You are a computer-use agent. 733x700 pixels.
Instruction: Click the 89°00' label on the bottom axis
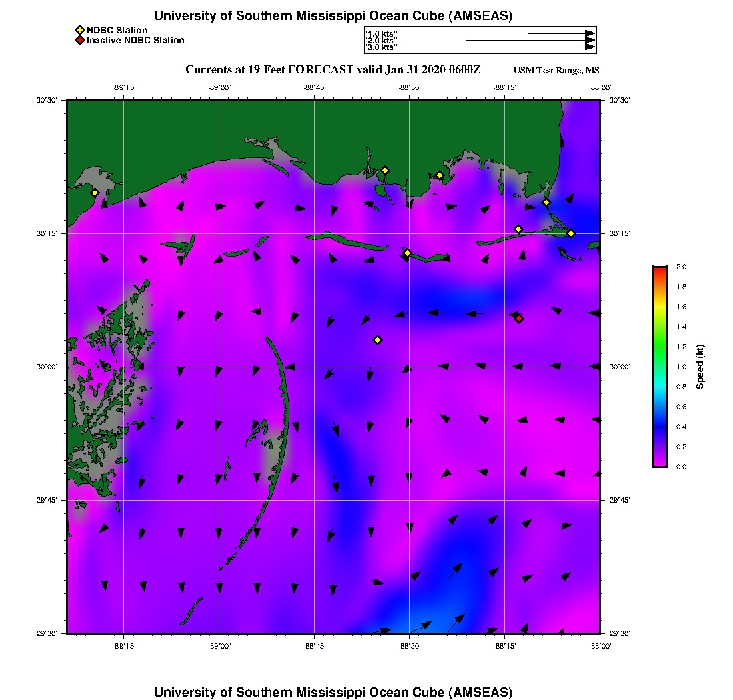click(219, 646)
